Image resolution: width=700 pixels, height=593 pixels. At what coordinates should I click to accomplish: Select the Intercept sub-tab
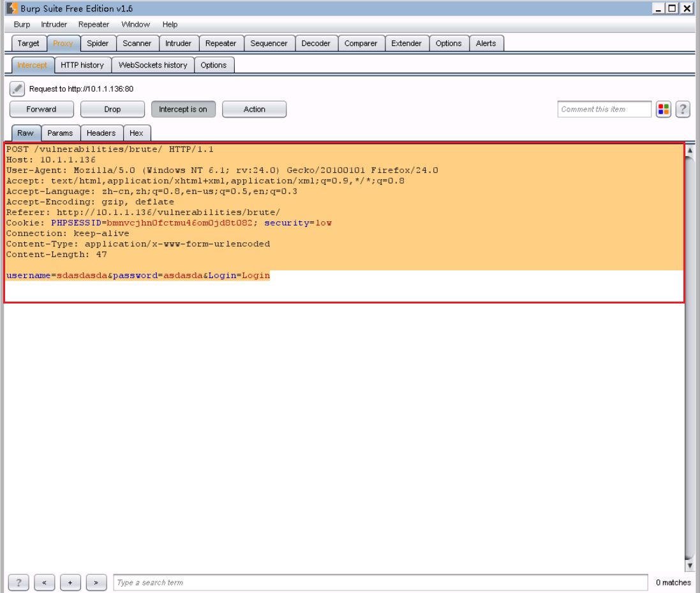pos(32,65)
